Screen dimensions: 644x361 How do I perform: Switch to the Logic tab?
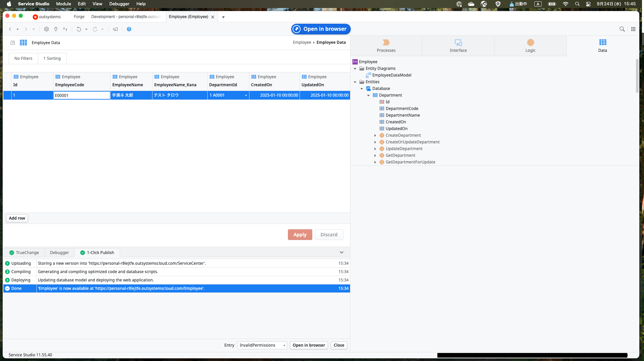tap(530, 46)
